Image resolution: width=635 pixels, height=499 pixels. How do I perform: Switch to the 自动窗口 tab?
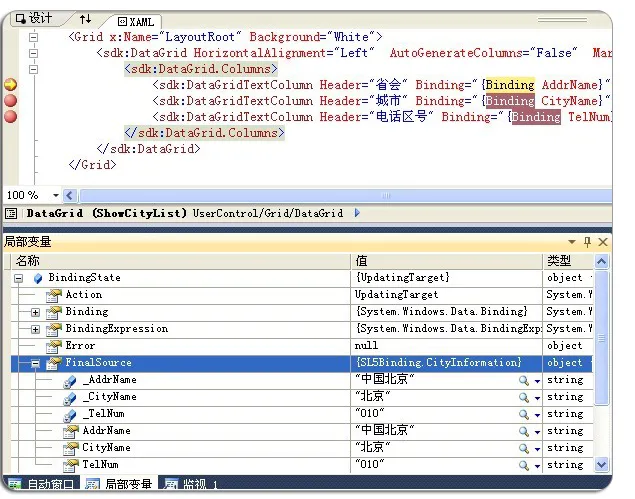42,484
